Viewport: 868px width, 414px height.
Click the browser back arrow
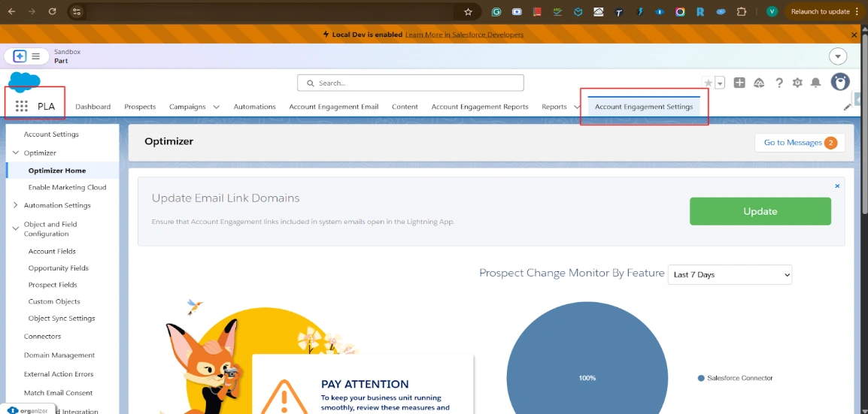[11, 11]
